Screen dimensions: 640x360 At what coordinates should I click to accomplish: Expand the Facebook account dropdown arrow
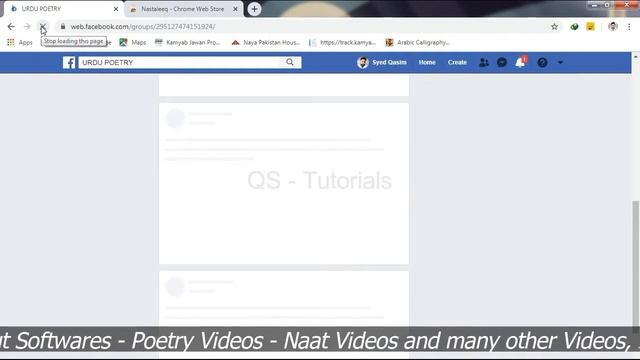point(560,62)
